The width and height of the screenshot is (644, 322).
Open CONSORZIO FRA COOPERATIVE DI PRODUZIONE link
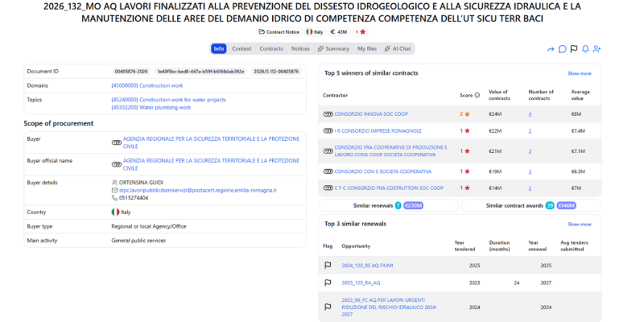pyautogui.click(x=391, y=151)
